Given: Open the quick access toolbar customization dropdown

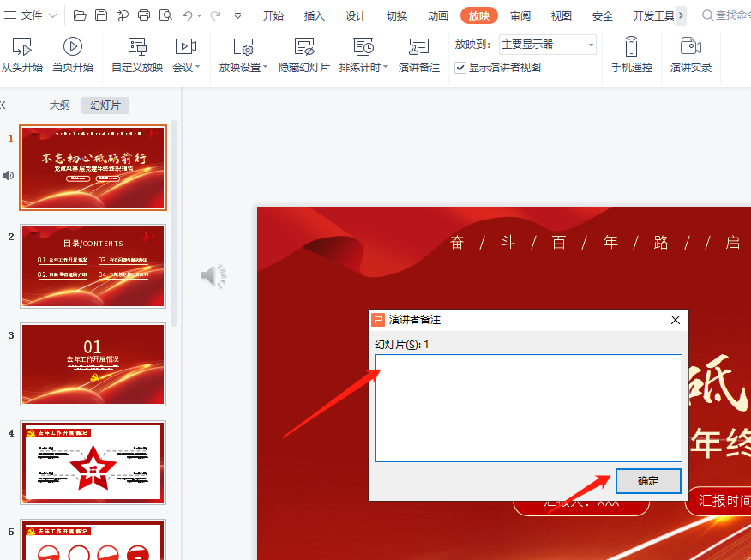Looking at the screenshot, I should (x=237, y=15).
